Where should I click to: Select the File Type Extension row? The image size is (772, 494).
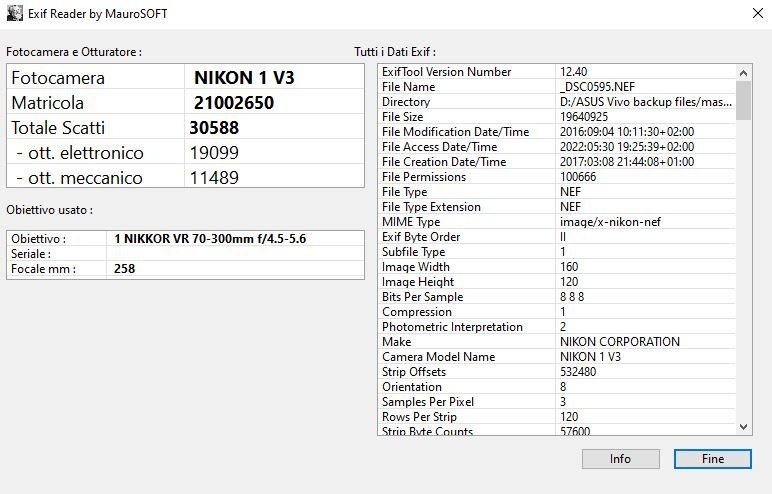[x=558, y=207]
